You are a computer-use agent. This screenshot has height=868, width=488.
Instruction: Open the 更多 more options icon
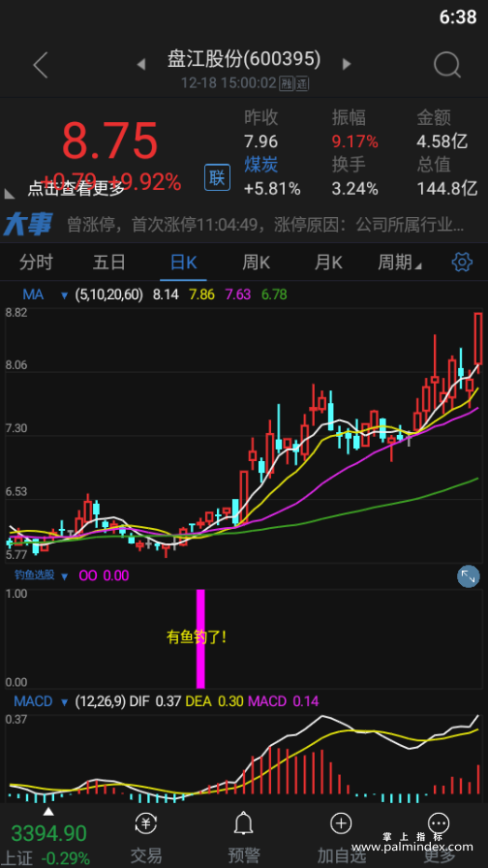(439, 823)
